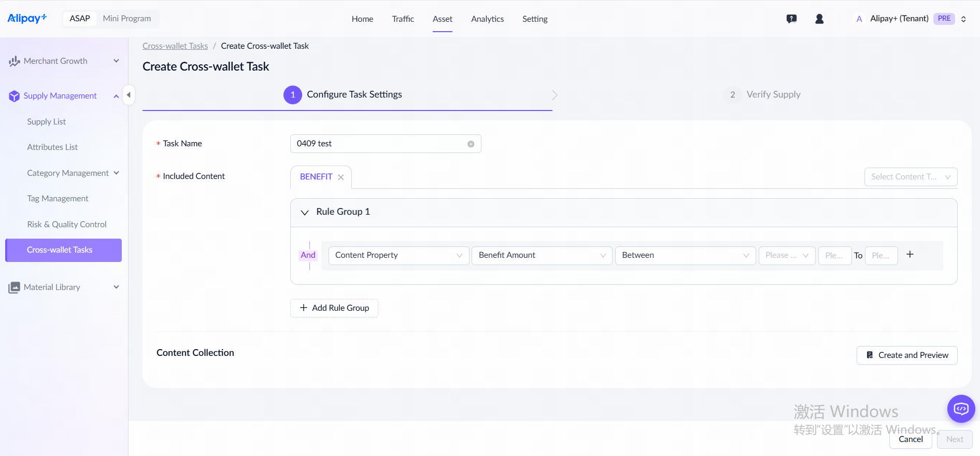Open the Between operator dropdown
This screenshot has width=980, height=456.
(685, 255)
